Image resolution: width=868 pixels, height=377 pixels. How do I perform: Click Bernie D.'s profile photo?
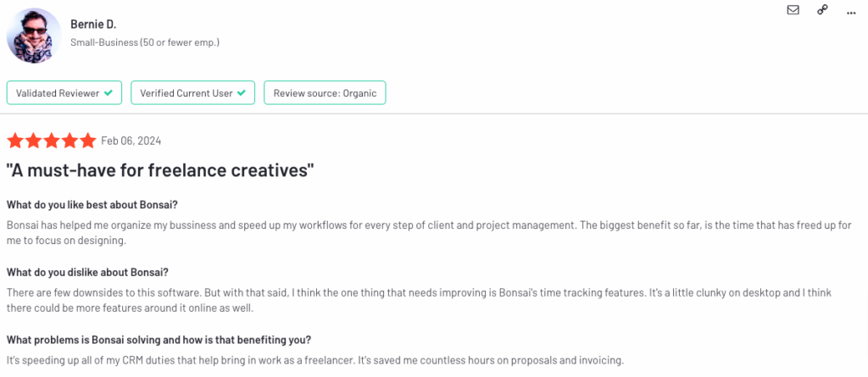tap(34, 36)
